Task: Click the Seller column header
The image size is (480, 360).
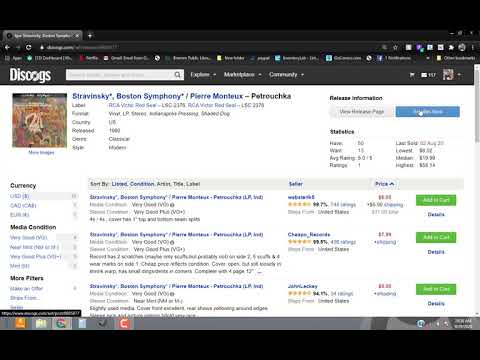Action: pyautogui.click(x=295, y=184)
